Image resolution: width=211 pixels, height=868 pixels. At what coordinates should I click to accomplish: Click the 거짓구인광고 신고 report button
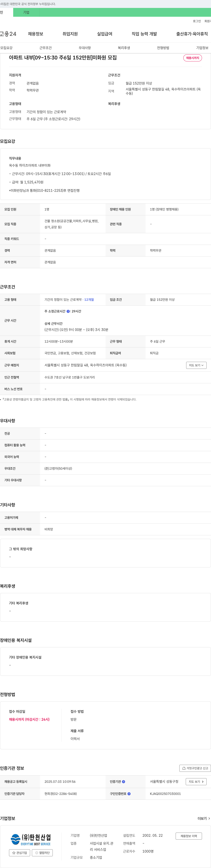pyautogui.click(x=195, y=768)
